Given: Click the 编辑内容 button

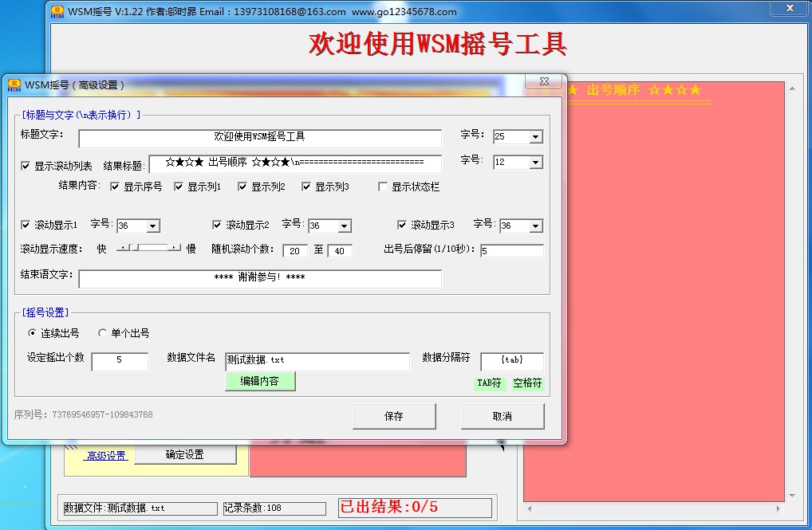Looking at the screenshot, I should (x=260, y=381).
